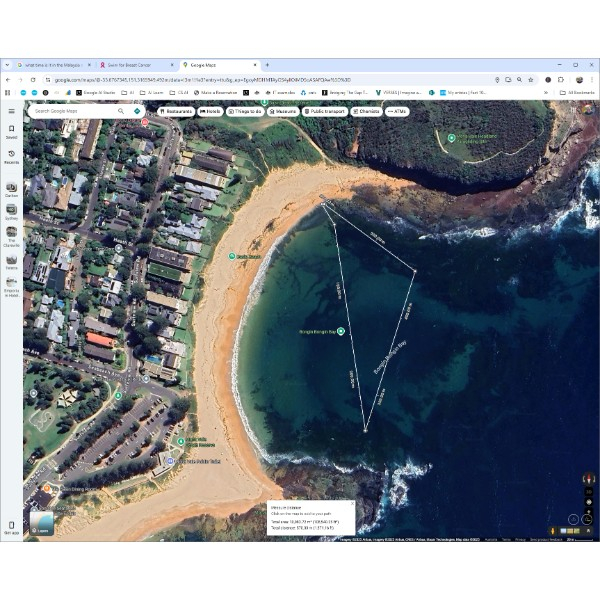Filter map by Restaurants chip
This screenshot has height=600, width=600.
[x=176, y=111]
